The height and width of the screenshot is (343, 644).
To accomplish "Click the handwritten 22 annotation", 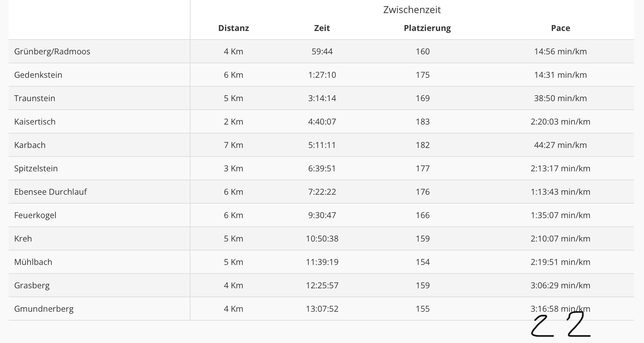I will point(561,325).
